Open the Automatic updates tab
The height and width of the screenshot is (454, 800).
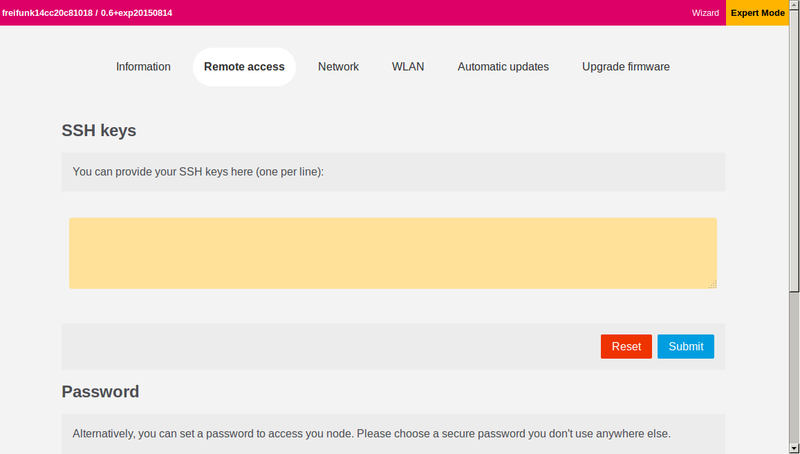503,67
